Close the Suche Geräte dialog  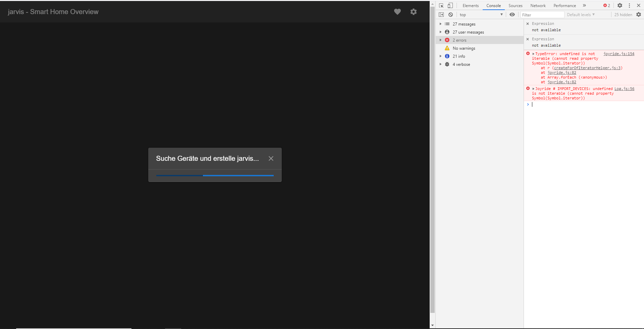271,158
